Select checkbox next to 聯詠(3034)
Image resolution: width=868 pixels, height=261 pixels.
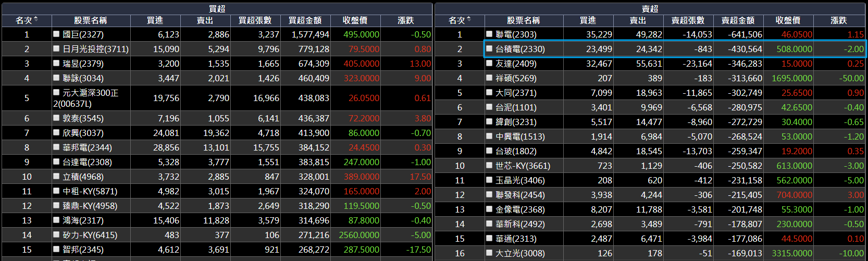(56, 78)
